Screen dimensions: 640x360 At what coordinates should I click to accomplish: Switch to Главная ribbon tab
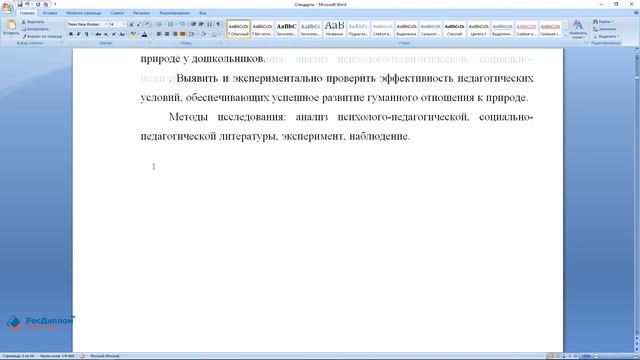[27, 13]
